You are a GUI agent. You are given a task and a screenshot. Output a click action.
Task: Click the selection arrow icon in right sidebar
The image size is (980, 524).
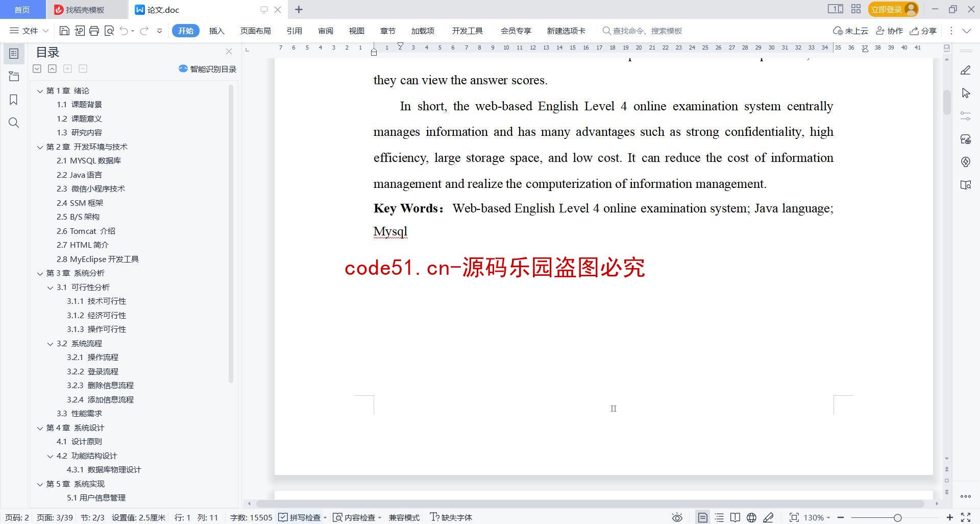(x=965, y=93)
